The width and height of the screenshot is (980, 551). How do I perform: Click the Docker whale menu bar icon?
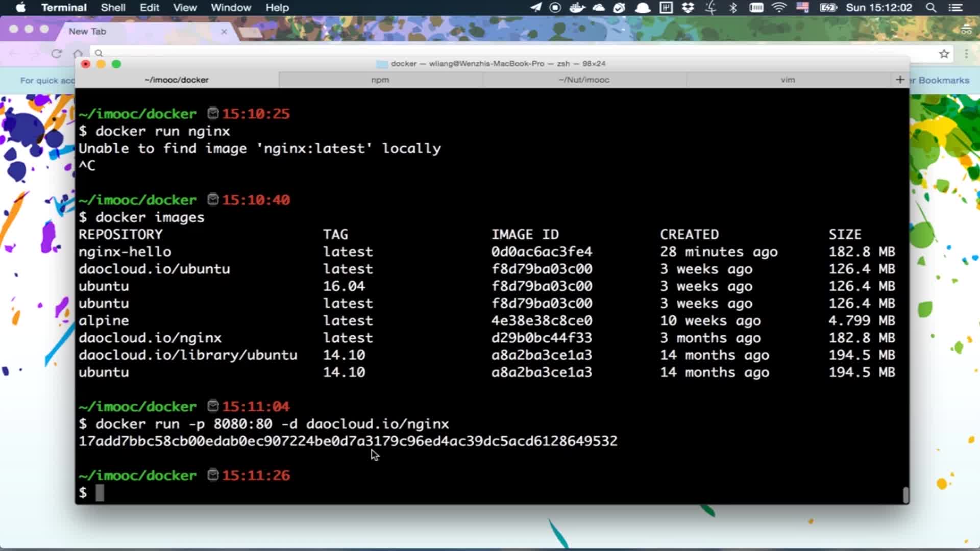[577, 8]
